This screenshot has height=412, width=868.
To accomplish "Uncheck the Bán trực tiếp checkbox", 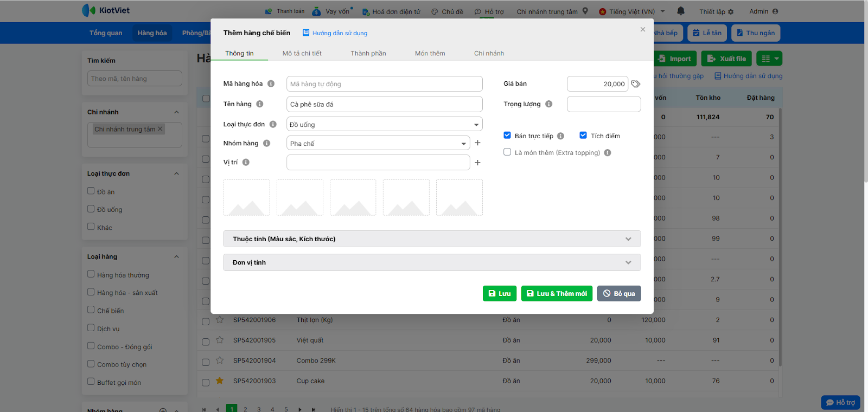I will (507, 136).
